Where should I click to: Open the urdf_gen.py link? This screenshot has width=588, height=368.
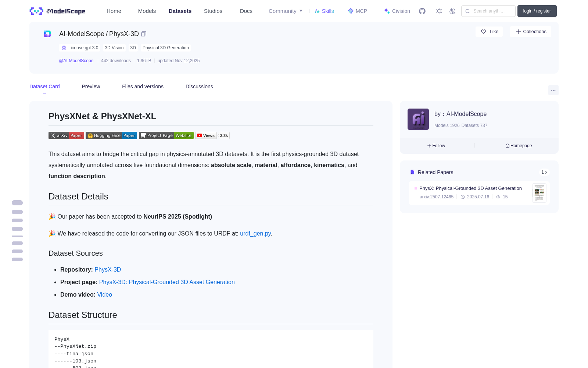[x=255, y=233]
